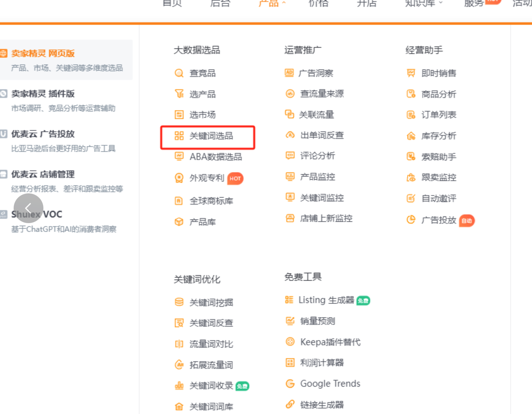Expand the 知识库 dropdown in navigation
Screen dimensions: 532x414
pos(424,3)
